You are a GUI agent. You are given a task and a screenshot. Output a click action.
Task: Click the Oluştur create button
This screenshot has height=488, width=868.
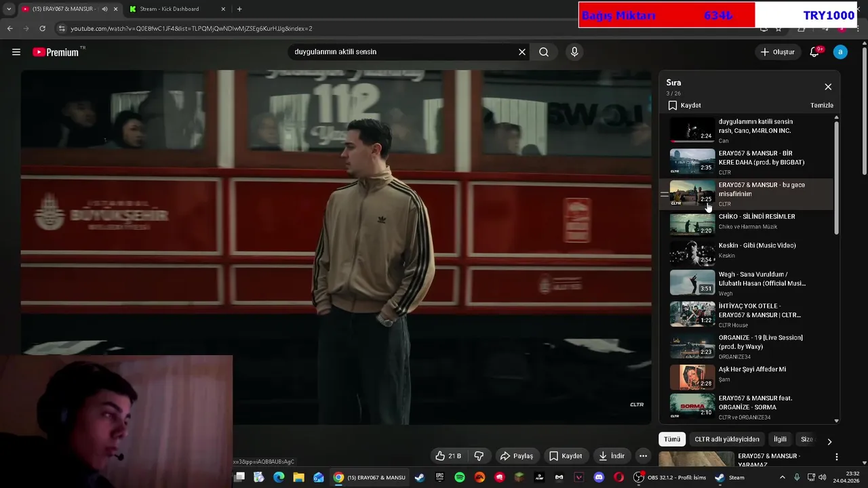777,52
